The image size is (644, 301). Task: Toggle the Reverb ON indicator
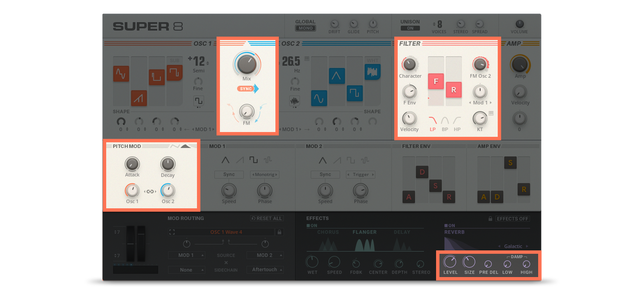pos(449,226)
